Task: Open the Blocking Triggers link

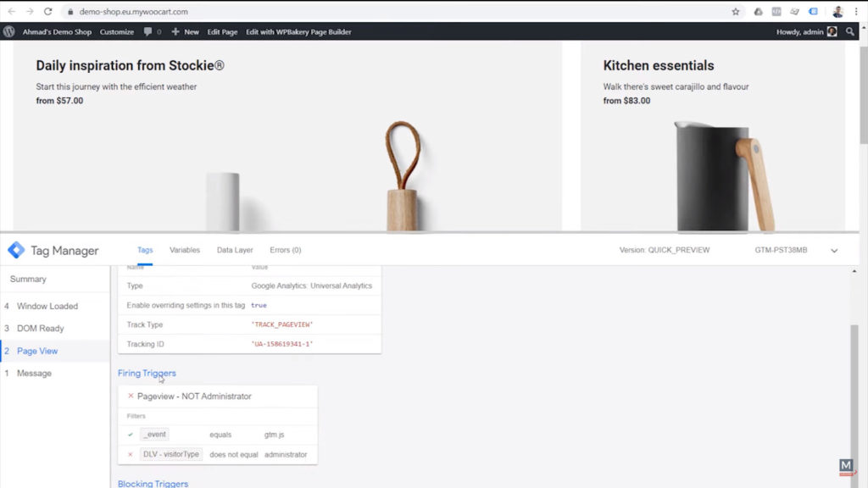Action: coord(153,483)
